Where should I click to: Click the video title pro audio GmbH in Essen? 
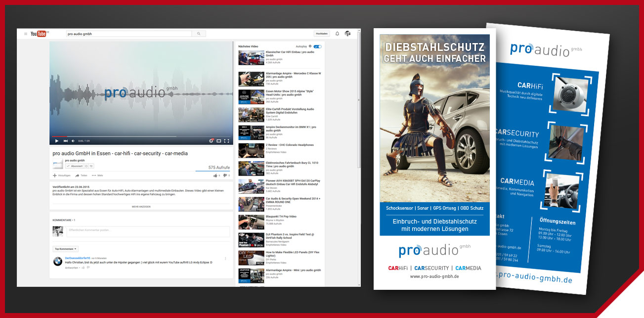coord(120,153)
